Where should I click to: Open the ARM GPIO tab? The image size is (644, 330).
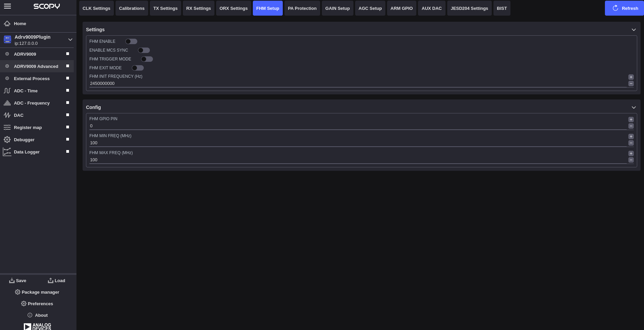pos(402,8)
